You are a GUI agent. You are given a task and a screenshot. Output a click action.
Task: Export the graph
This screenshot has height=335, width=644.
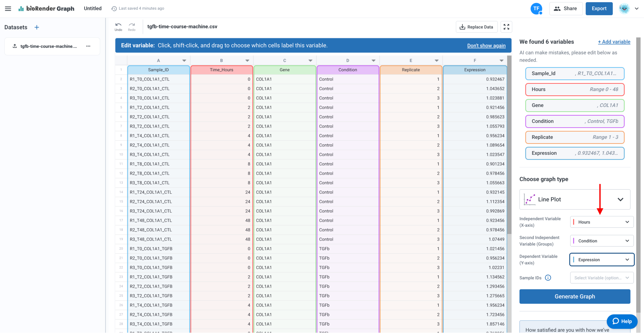click(x=599, y=9)
